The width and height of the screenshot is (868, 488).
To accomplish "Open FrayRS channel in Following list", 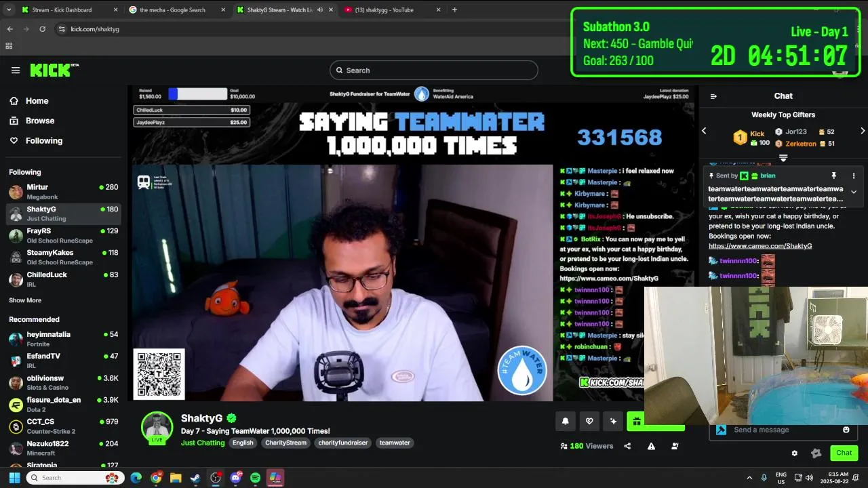I will [64, 236].
